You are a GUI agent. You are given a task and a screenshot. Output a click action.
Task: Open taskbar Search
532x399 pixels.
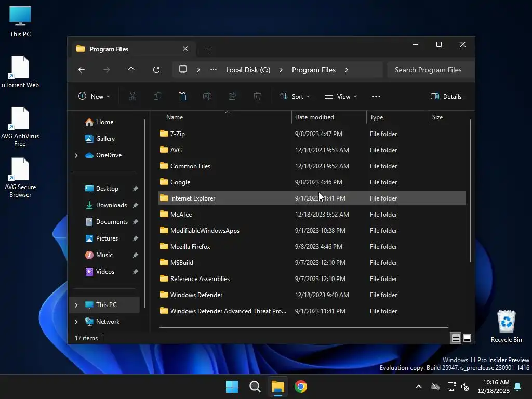(255, 387)
